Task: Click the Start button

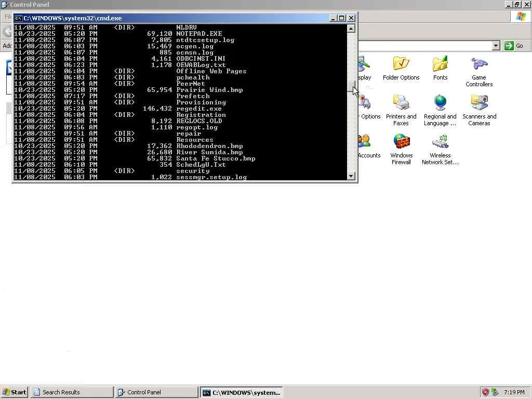Action: coord(14,392)
